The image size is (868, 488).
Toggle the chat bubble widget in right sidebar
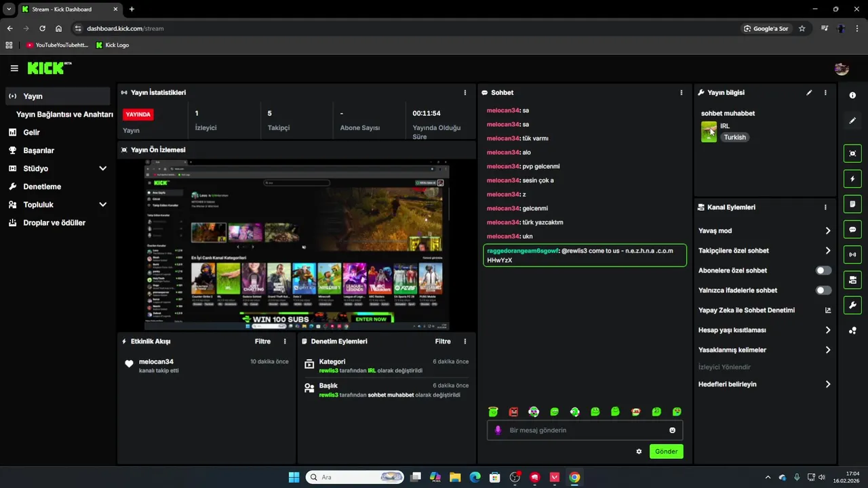[852, 229]
